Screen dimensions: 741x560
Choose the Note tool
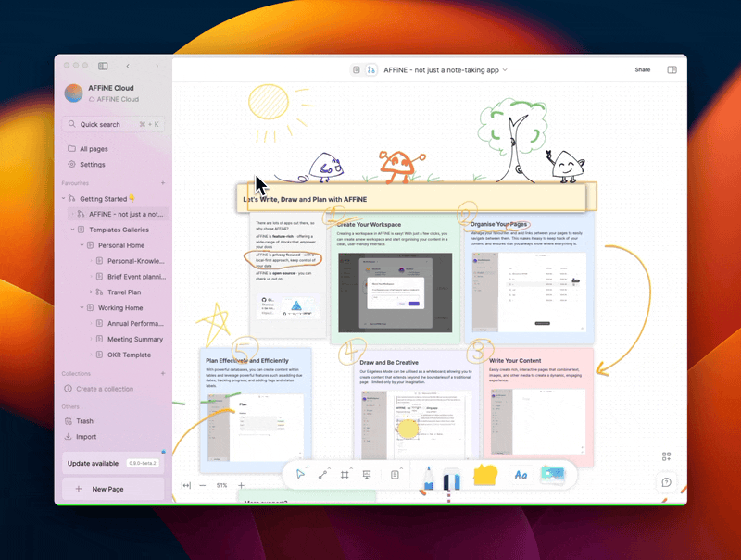click(x=395, y=475)
